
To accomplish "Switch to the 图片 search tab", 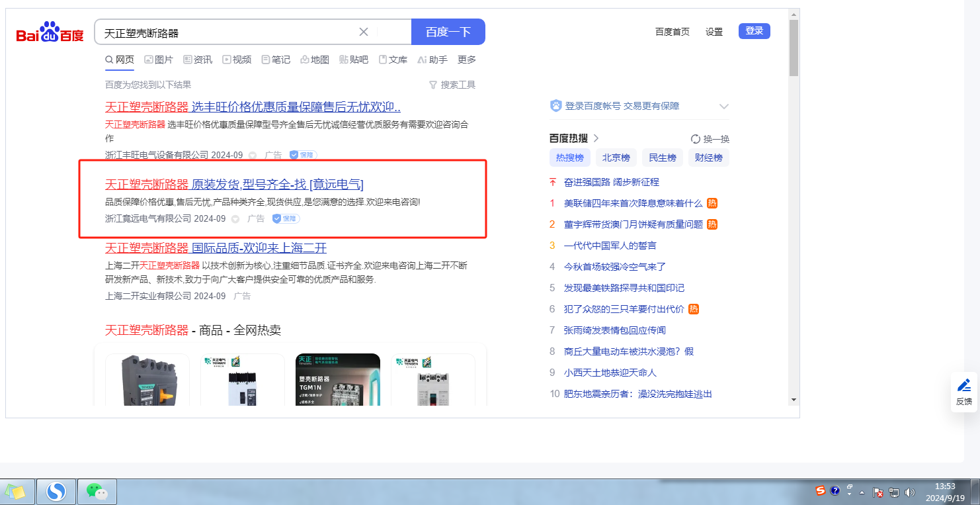I will point(158,60).
